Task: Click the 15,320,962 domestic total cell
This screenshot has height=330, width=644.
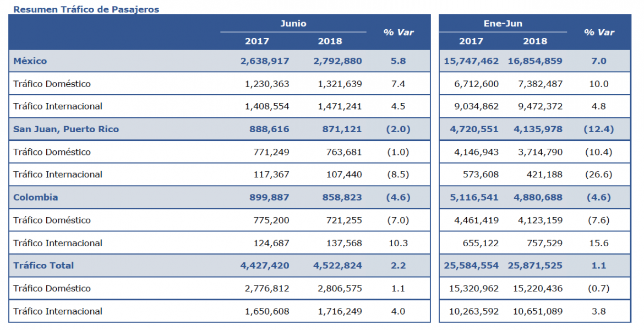Action: (473, 289)
